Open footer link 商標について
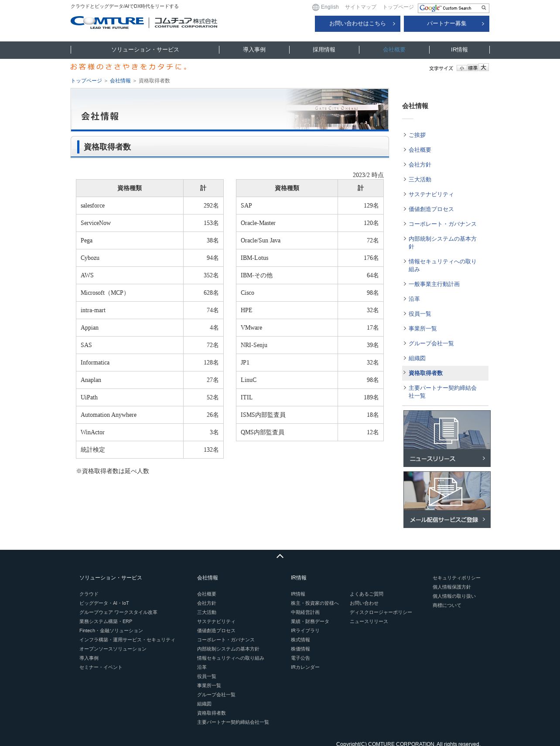Image resolution: width=560 pixels, height=746 pixels. (447, 605)
